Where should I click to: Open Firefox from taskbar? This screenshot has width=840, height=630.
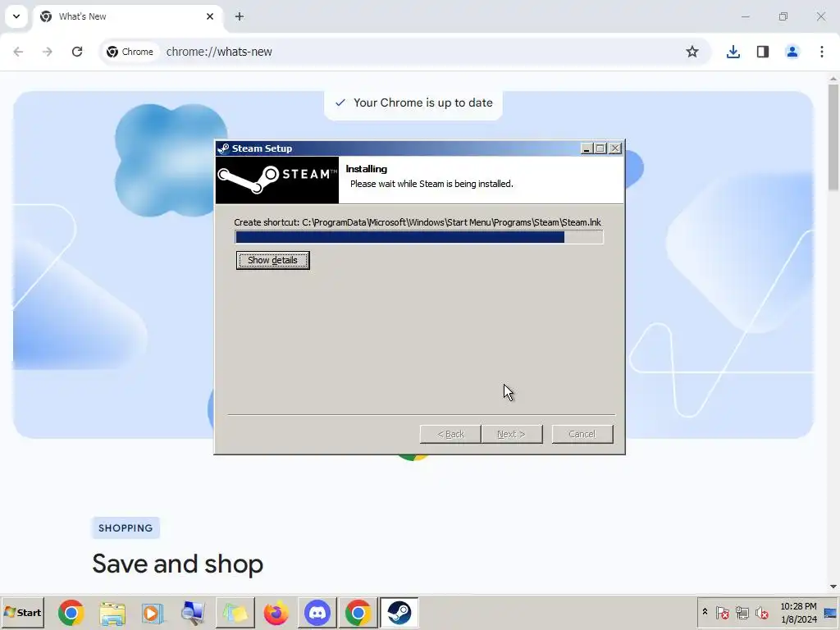276,612
